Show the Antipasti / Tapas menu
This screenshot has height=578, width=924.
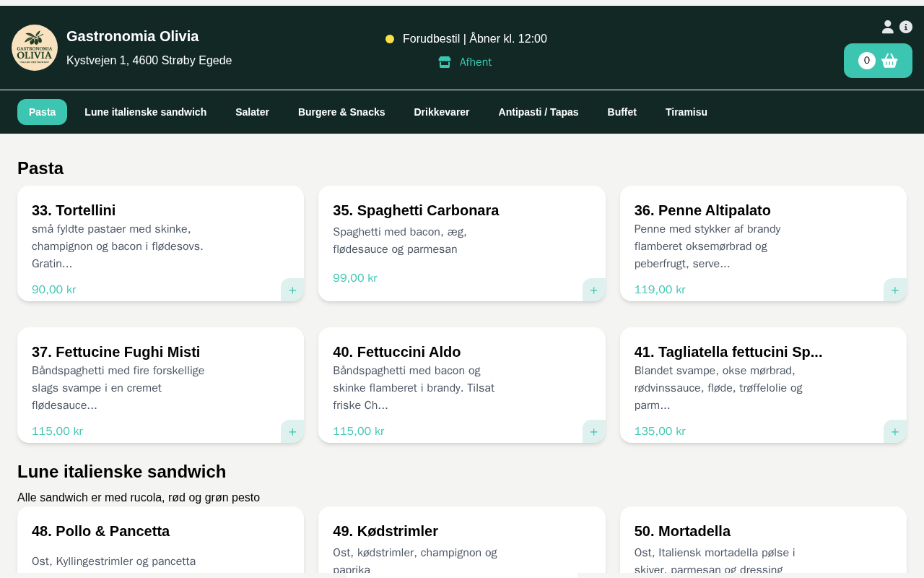tap(538, 112)
